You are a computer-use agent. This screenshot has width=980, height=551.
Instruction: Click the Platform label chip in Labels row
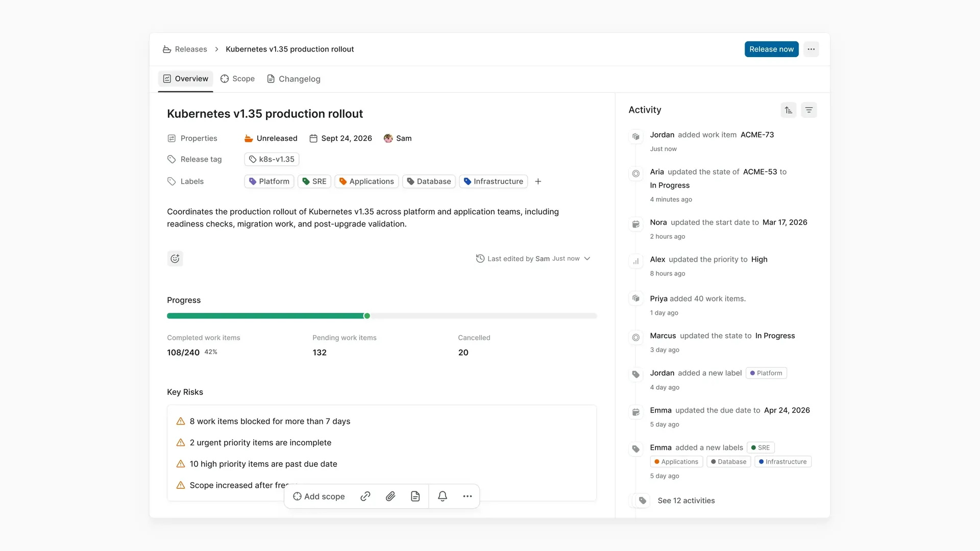[x=269, y=181]
